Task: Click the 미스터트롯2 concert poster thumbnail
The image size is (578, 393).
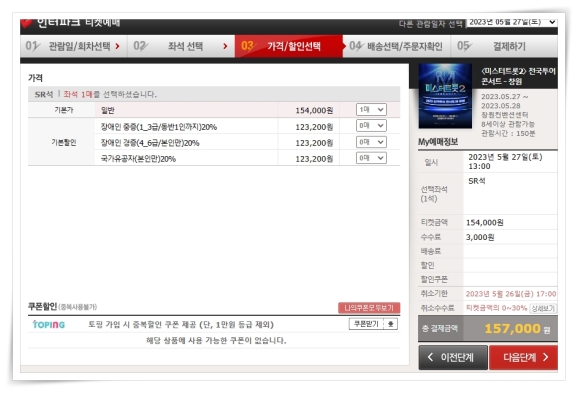Action: pos(445,96)
